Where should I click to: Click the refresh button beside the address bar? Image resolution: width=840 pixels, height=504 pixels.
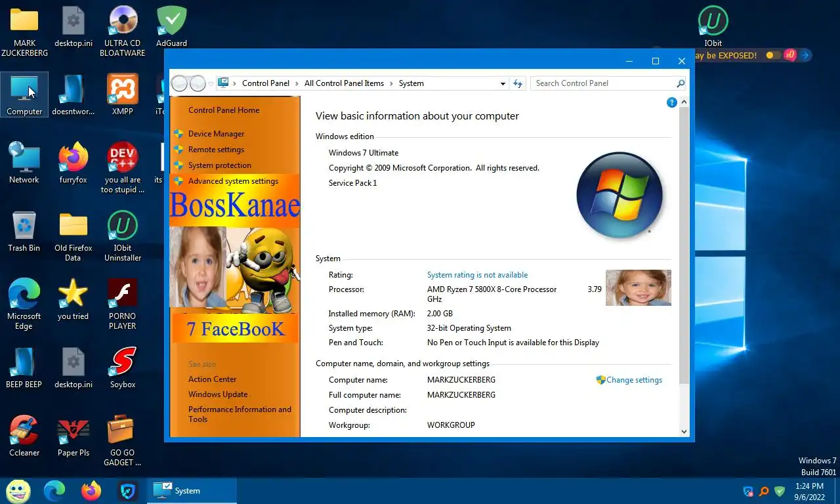tap(518, 83)
